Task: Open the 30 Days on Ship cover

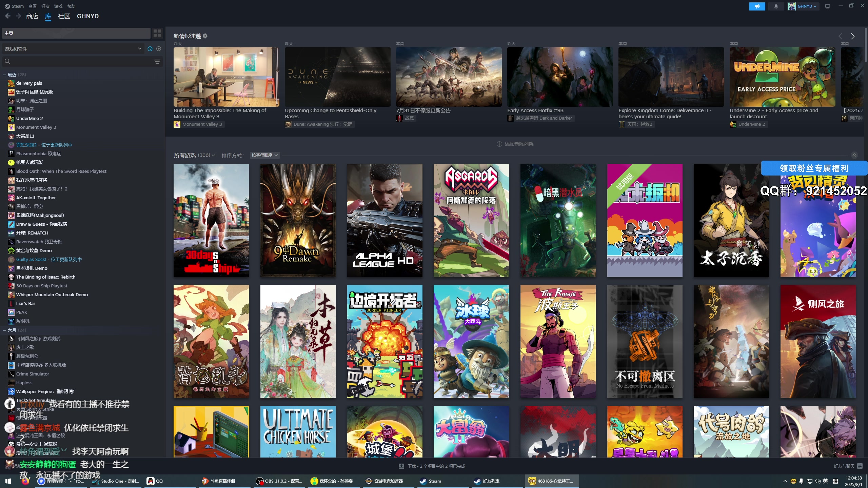Action: point(211,221)
